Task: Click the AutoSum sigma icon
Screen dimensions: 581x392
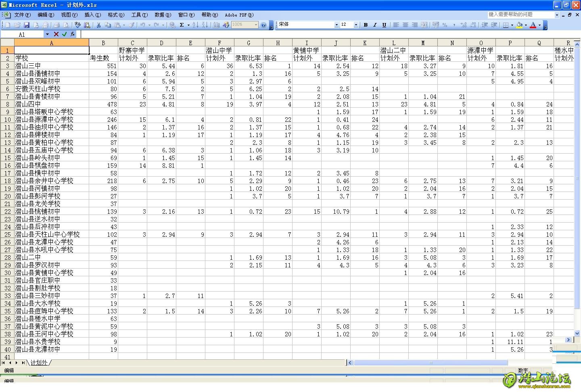Action: (182, 25)
